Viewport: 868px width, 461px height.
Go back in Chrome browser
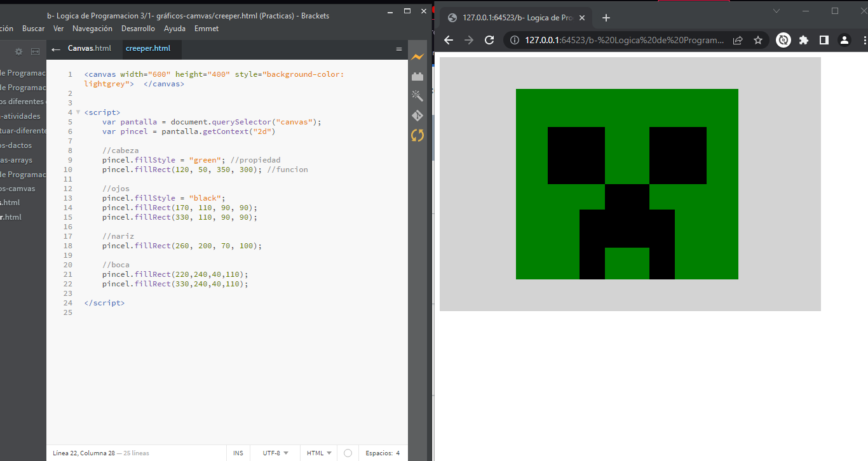[449, 40]
